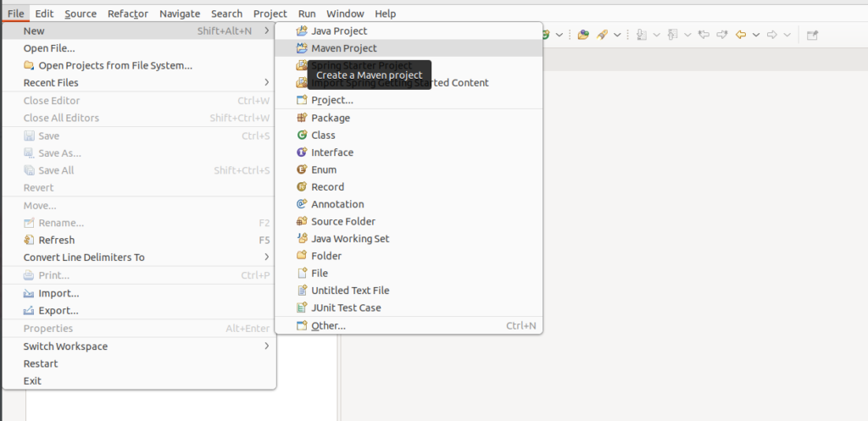
Task: Click the yellow Back arrow icon
Action: [x=741, y=35]
